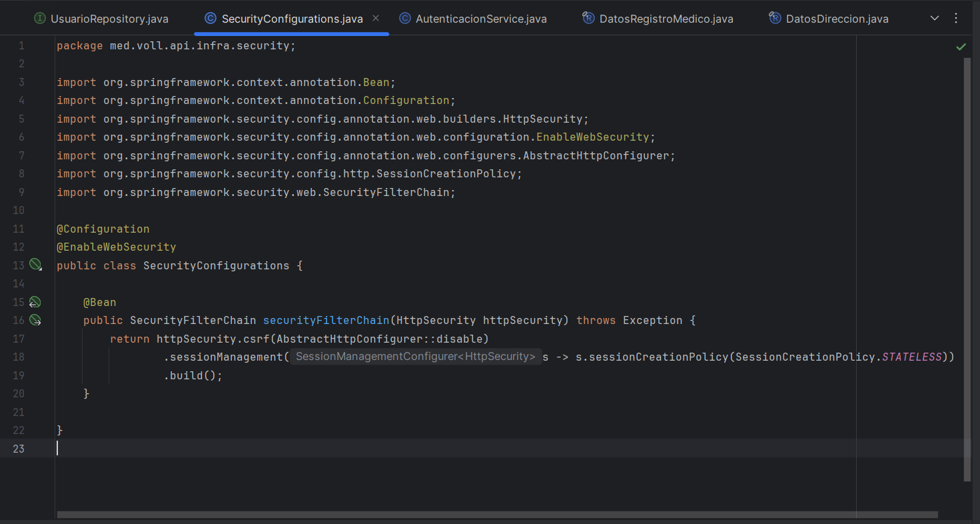This screenshot has height=524, width=980.
Task: Click the package declaration on line 1
Action: 176,46
